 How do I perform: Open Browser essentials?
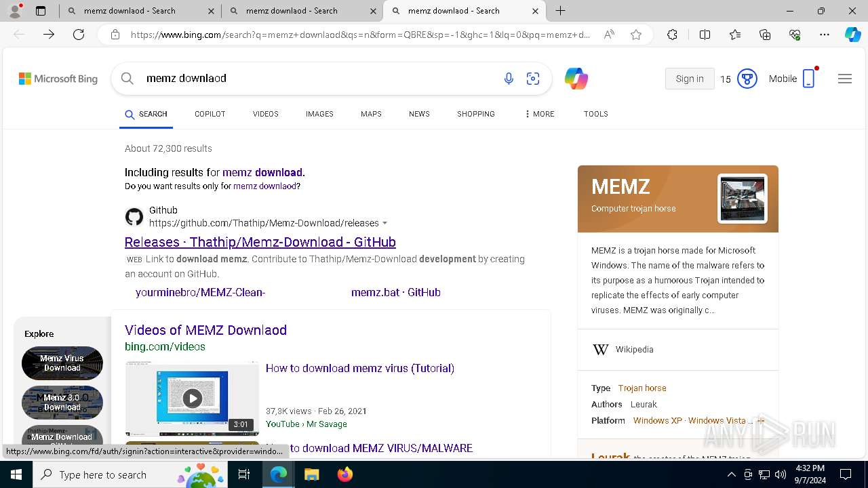[x=795, y=35]
